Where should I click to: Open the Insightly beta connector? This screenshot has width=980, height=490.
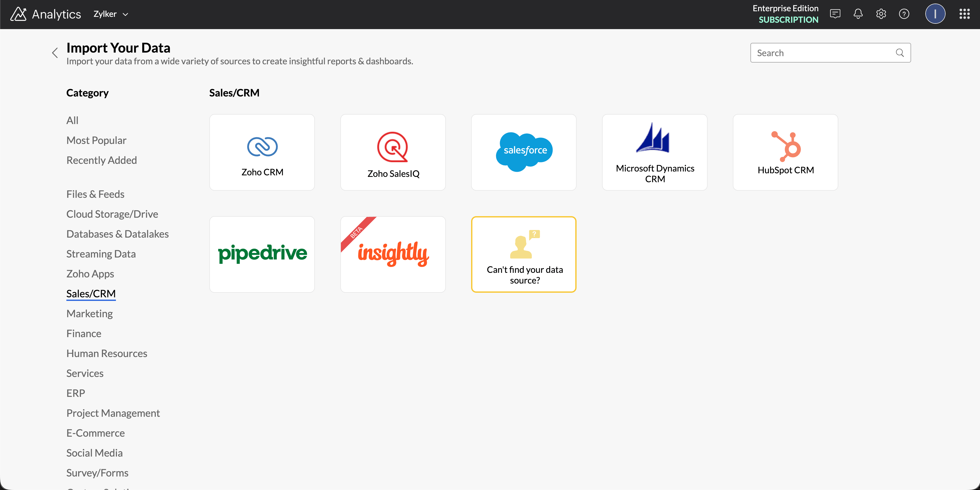click(393, 254)
